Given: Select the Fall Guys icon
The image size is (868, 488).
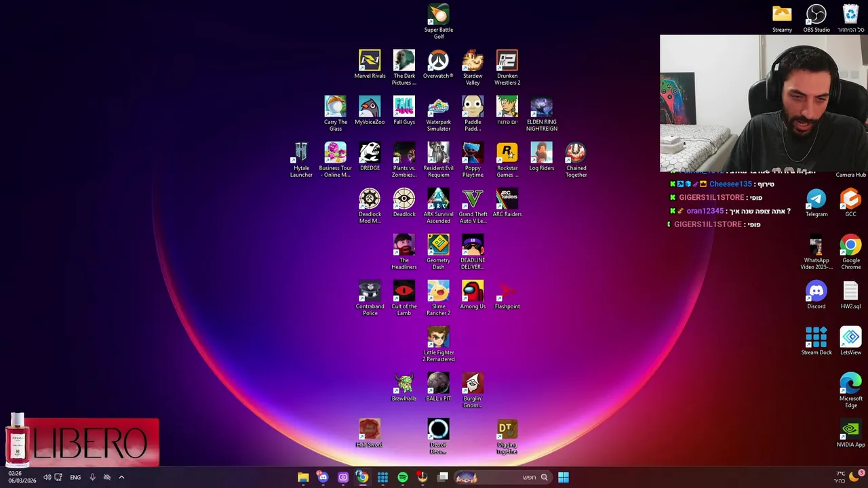Looking at the screenshot, I should tap(403, 110).
